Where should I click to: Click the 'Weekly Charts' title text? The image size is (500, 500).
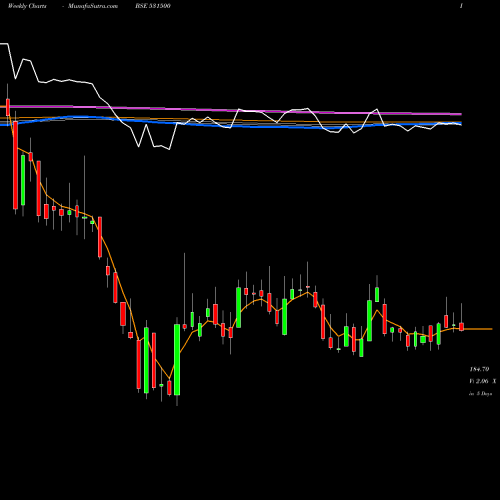[27, 6]
